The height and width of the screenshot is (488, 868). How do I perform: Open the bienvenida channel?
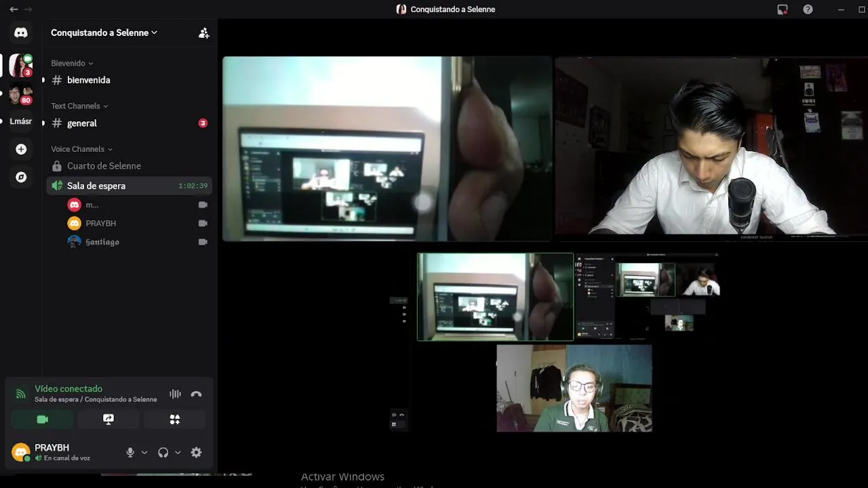tap(129, 80)
